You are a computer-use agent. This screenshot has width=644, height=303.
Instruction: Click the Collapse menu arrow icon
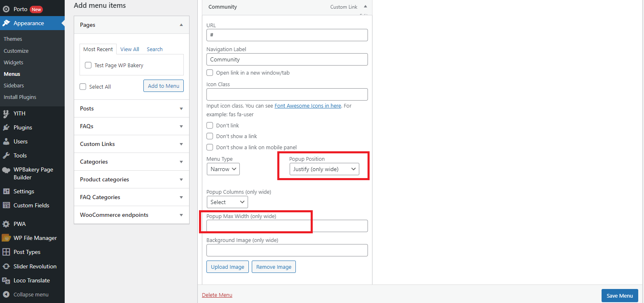(6, 294)
